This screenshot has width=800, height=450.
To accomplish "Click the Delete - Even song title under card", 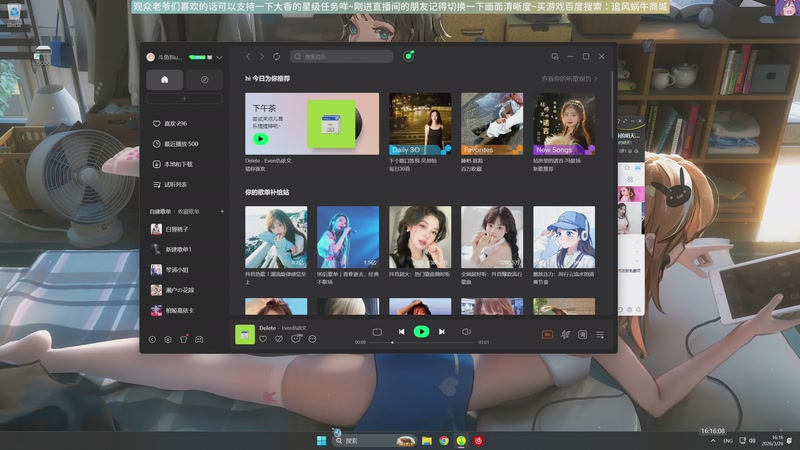I will click(x=268, y=161).
